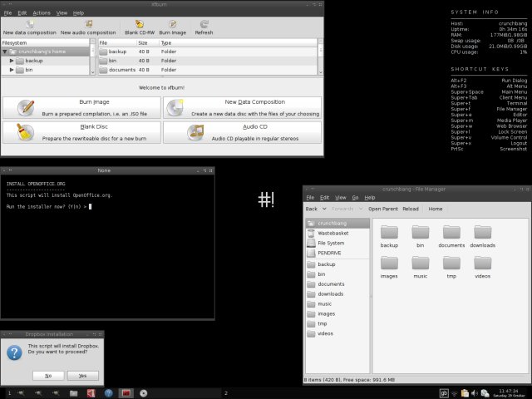Collapse the crunchbang's home tree node
Screen dimensions: 532x399
[x=5, y=52]
